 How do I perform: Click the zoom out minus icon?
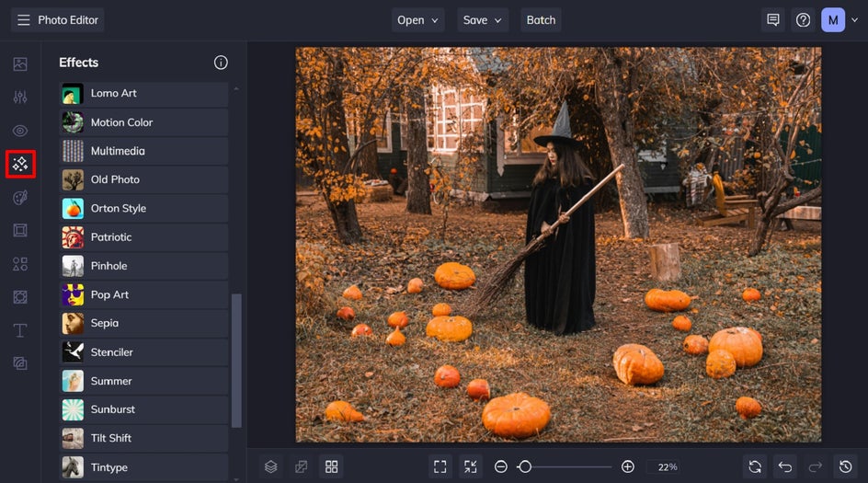tap(501, 467)
